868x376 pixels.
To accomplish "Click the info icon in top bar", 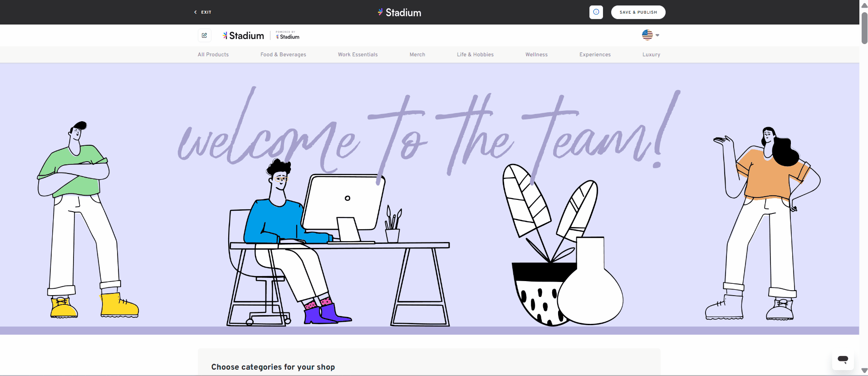I will coord(596,12).
